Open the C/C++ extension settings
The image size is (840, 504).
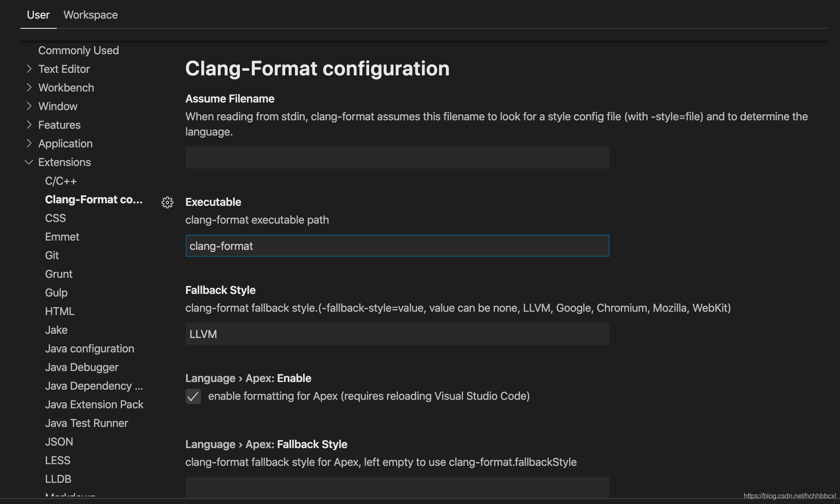pos(61,180)
